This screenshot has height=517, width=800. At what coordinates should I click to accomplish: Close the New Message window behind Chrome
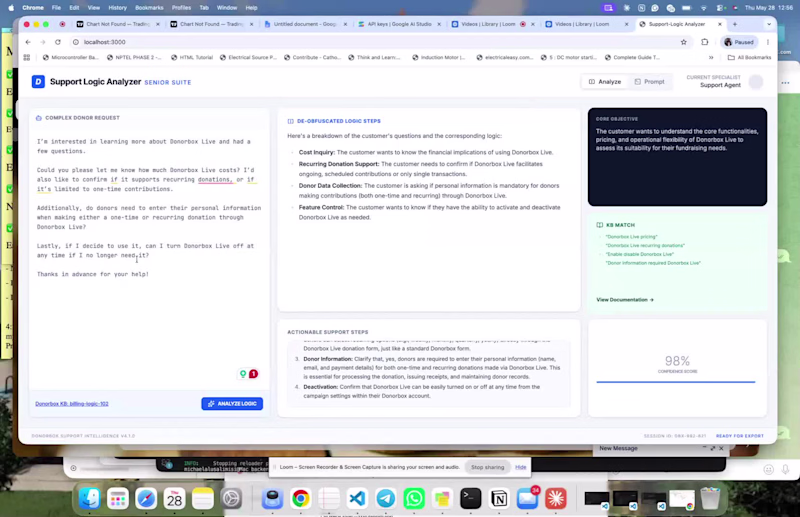(721, 448)
